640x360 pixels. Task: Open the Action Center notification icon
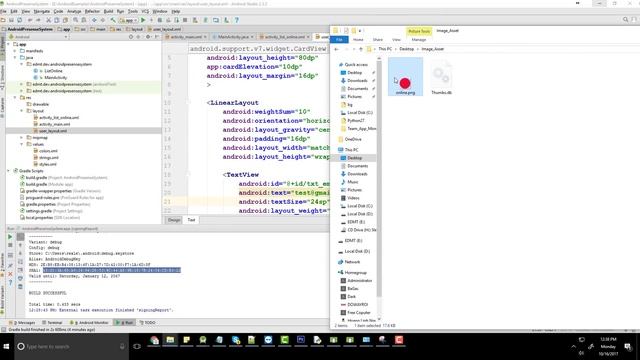[x=628, y=347]
